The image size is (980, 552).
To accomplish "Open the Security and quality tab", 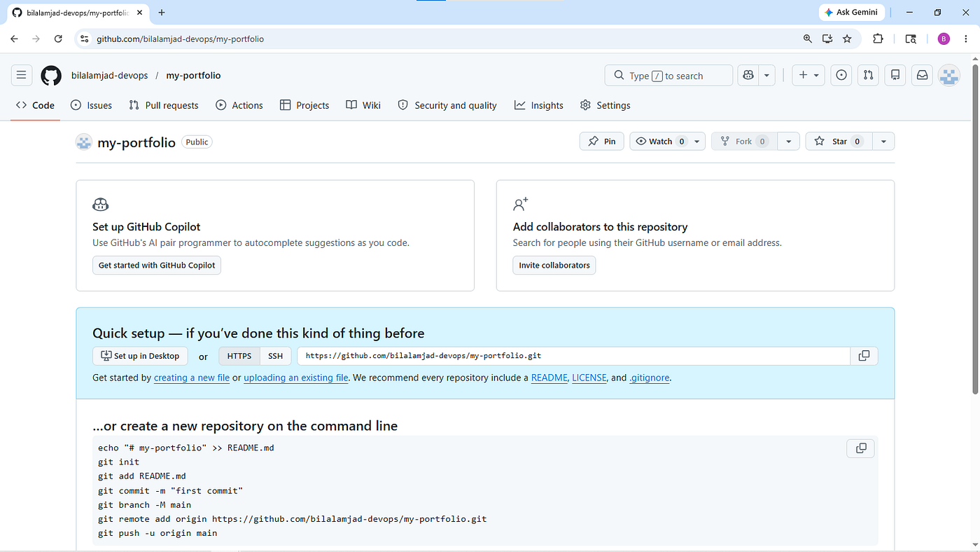I will (447, 105).
